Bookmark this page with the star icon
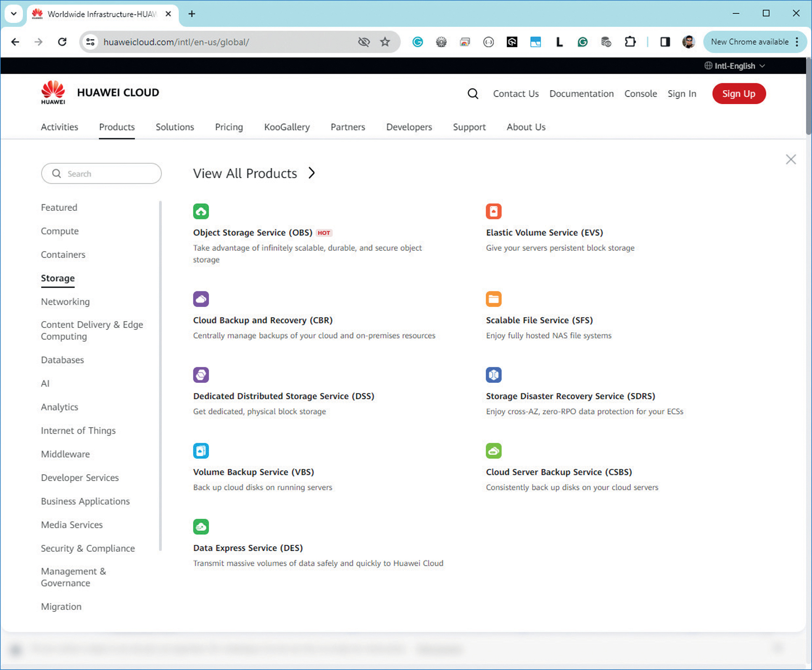 point(385,42)
